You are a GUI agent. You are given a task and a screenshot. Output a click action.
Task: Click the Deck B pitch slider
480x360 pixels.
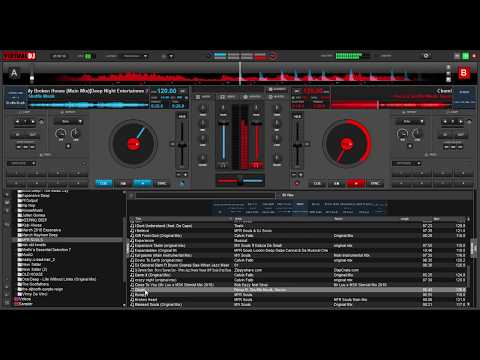pos(297,145)
